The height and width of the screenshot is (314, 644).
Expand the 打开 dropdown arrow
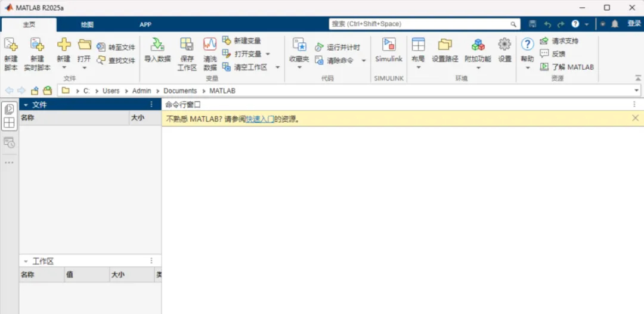point(84,67)
